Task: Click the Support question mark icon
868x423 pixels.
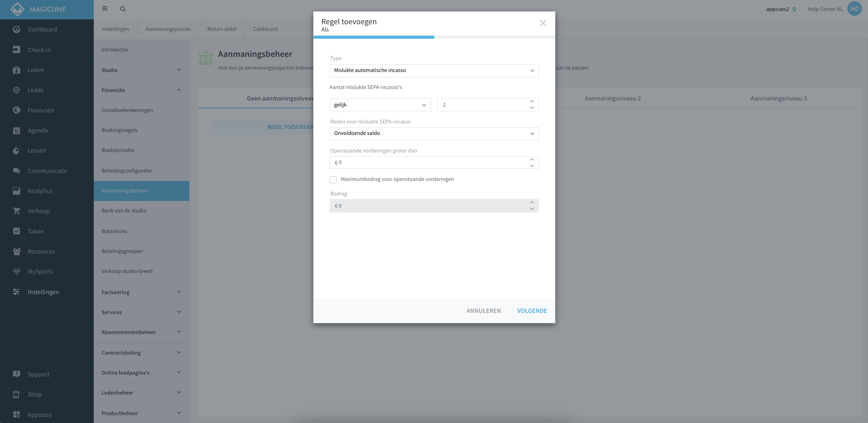Action: click(x=17, y=374)
